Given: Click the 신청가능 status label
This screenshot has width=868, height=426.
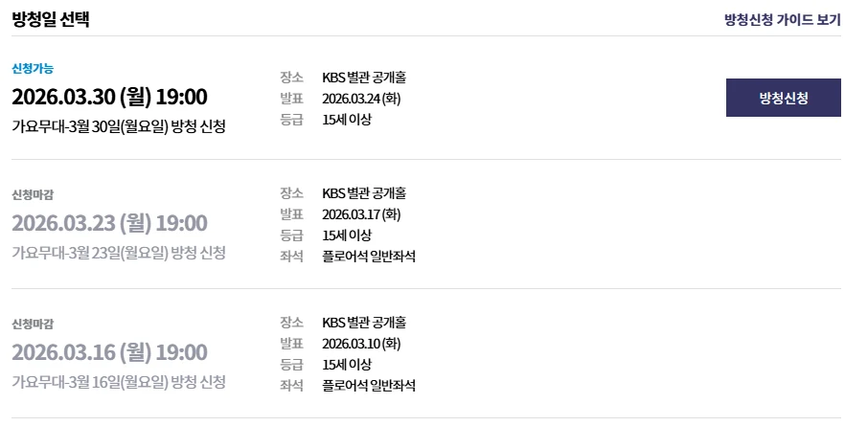Looking at the screenshot, I should (x=33, y=68).
